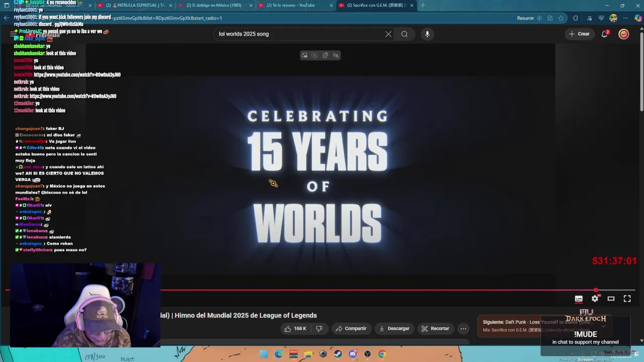Click kamiel78h's YouTube watch link in chat
644x362 pixels.
(x=77, y=75)
